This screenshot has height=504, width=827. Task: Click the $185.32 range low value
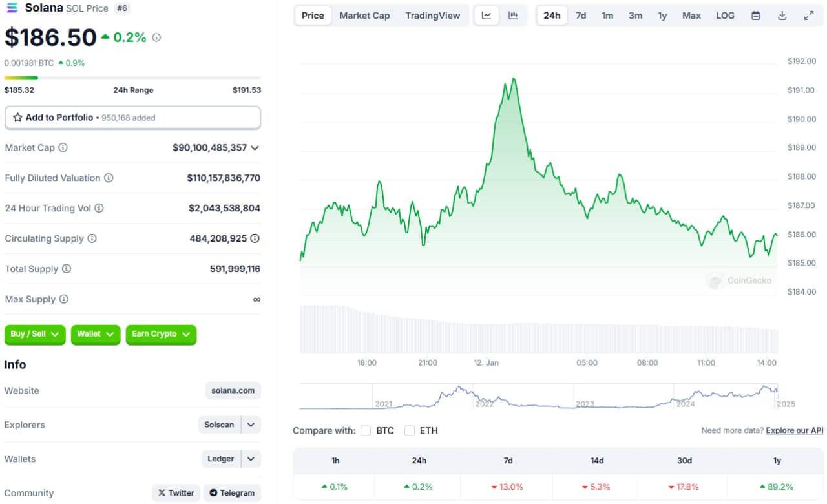[x=19, y=90]
